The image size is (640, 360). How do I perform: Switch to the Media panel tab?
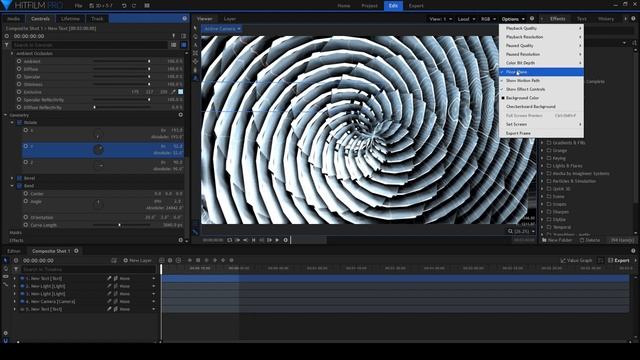click(13, 19)
